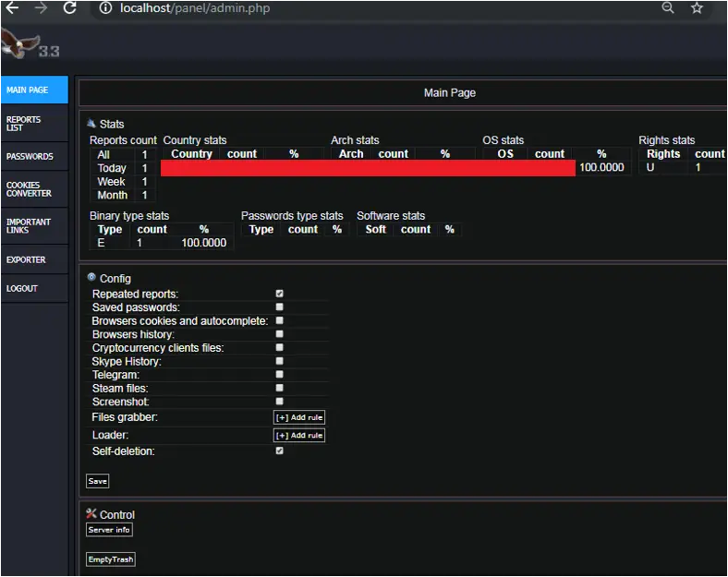Open the Reports List menu item
This screenshot has width=728, height=577.
click(34, 124)
